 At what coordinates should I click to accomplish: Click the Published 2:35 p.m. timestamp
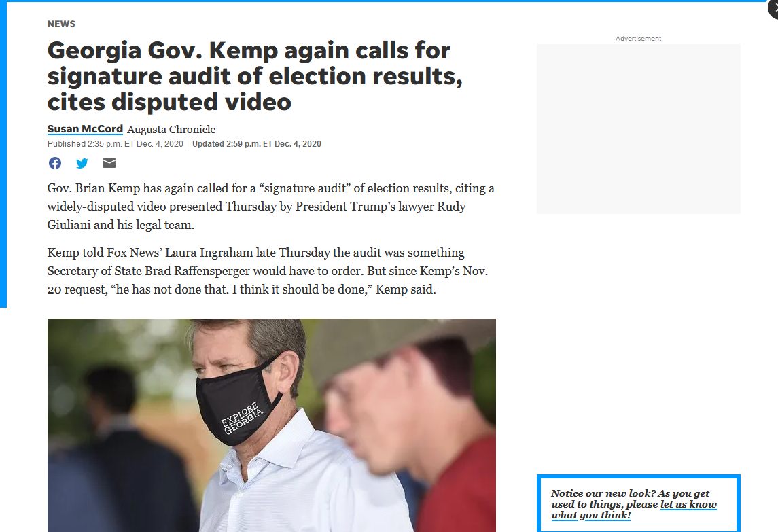click(x=115, y=144)
